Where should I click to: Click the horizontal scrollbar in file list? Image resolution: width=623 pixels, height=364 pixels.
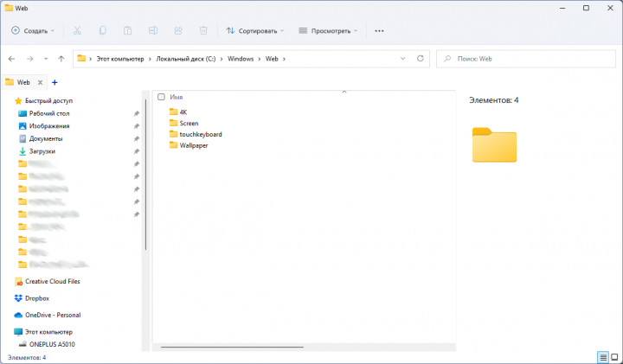tap(232, 348)
